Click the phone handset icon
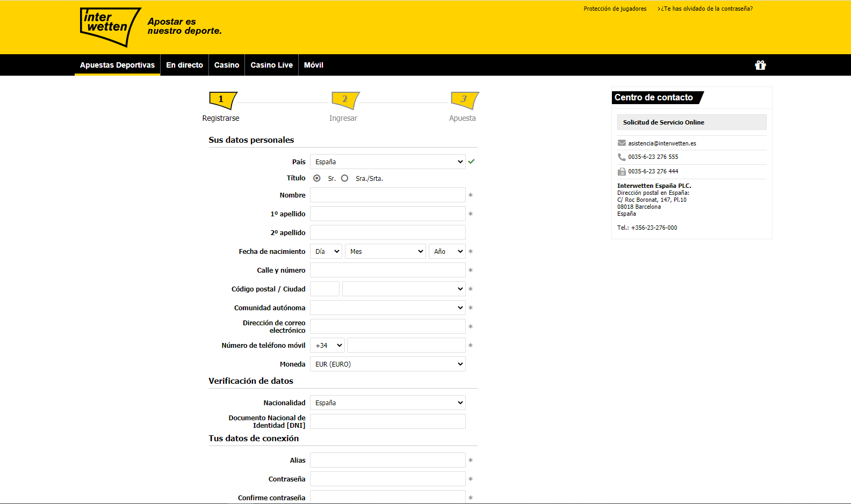 [622, 157]
